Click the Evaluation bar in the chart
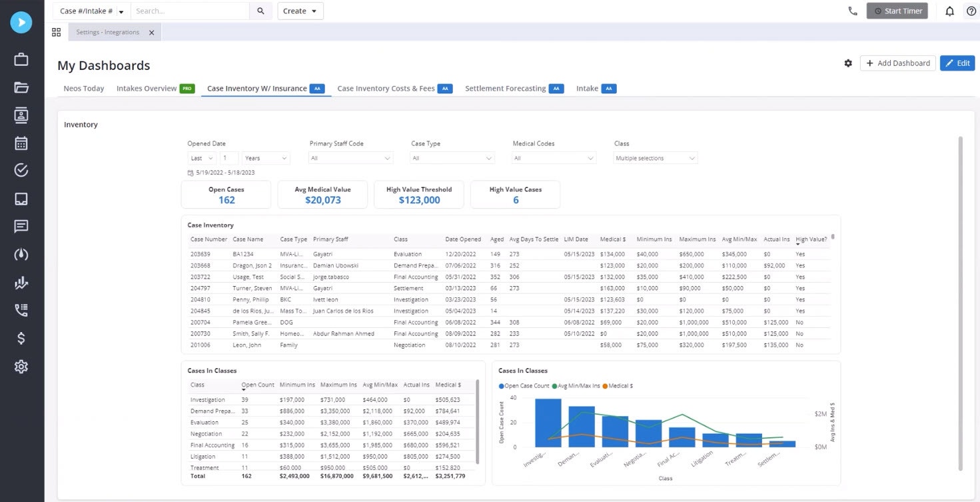The height and width of the screenshot is (502, 980). tap(615, 431)
